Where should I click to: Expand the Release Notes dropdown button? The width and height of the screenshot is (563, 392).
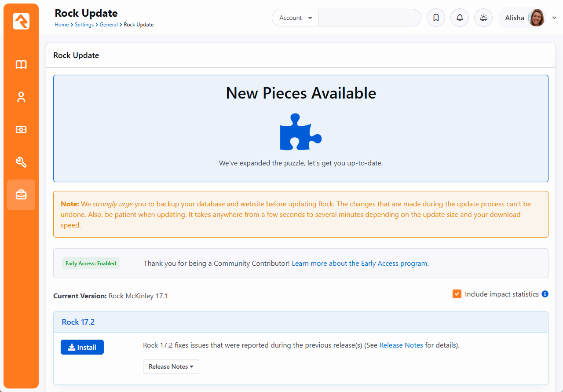pos(171,366)
